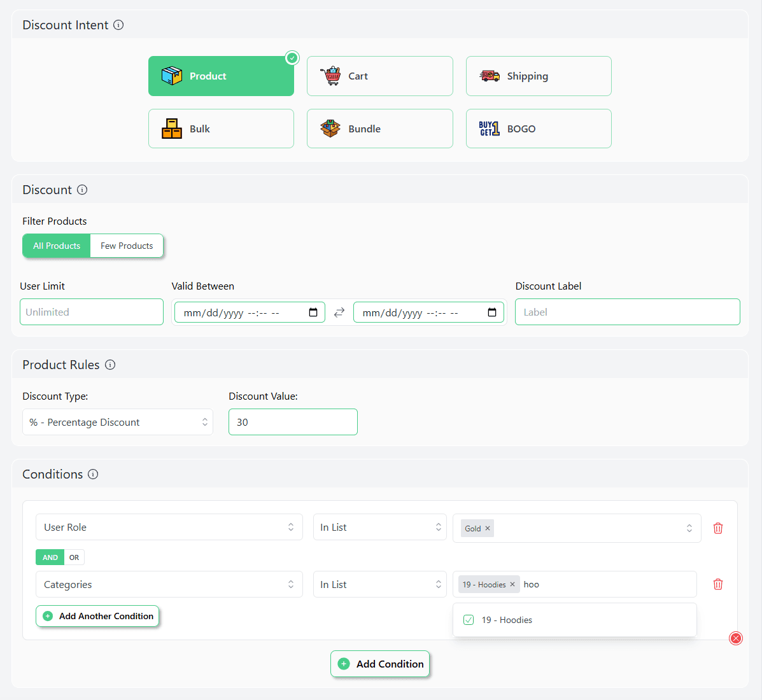Click the Add Condition button
The image size is (762, 700).
pos(380,664)
